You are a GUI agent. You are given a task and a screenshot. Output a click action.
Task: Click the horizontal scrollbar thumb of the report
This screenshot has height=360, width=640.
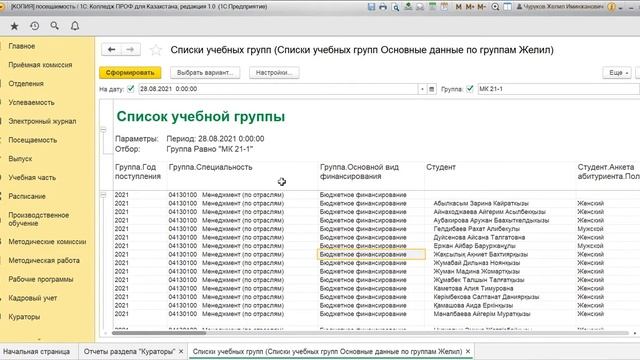coord(159,333)
